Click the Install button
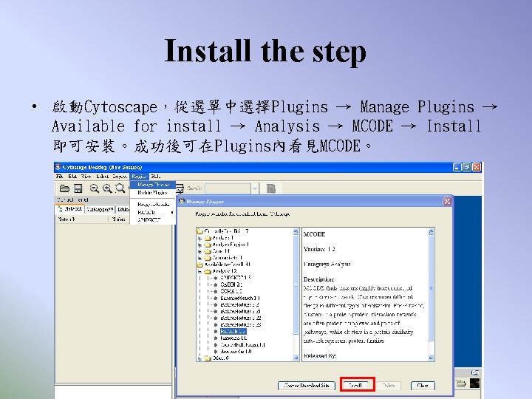This screenshot has width=532, height=399. pyautogui.click(x=357, y=386)
